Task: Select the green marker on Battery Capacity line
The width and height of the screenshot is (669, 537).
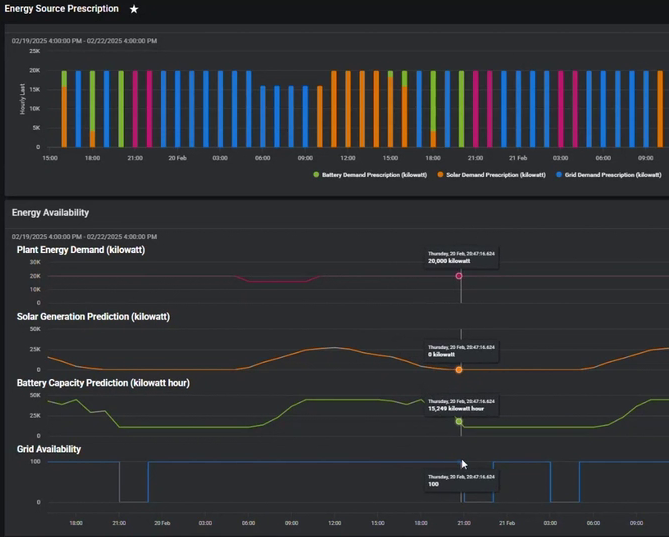Action: coord(459,421)
